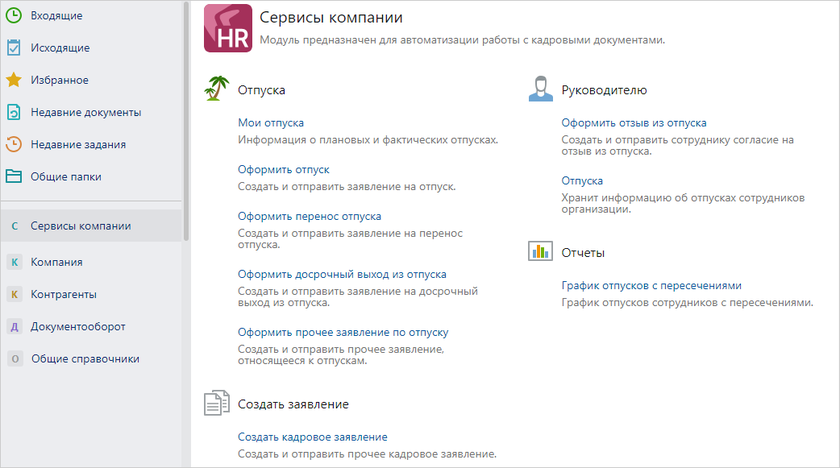Open Общие справочники in navigation
The image size is (840, 468).
(84, 358)
